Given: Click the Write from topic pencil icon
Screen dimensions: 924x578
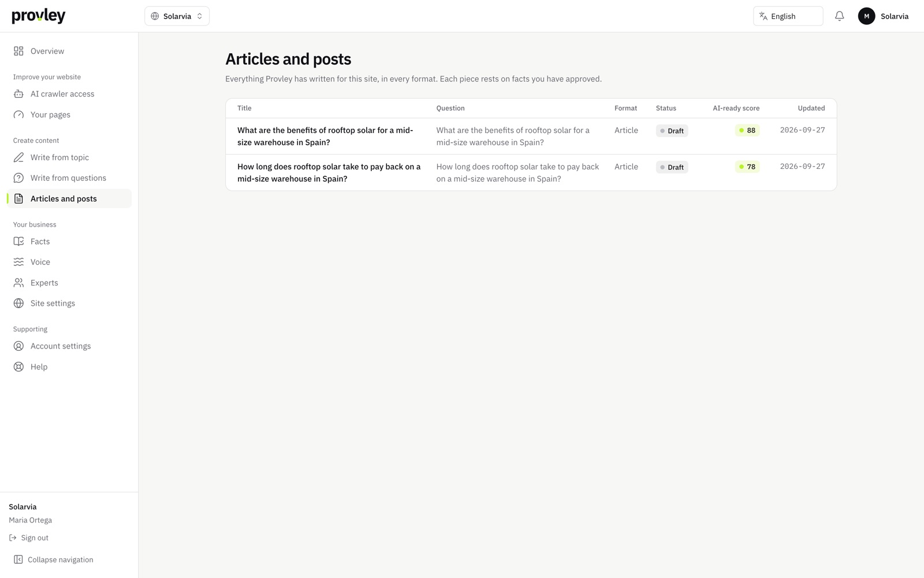Looking at the screenshot, I should 18,157.
